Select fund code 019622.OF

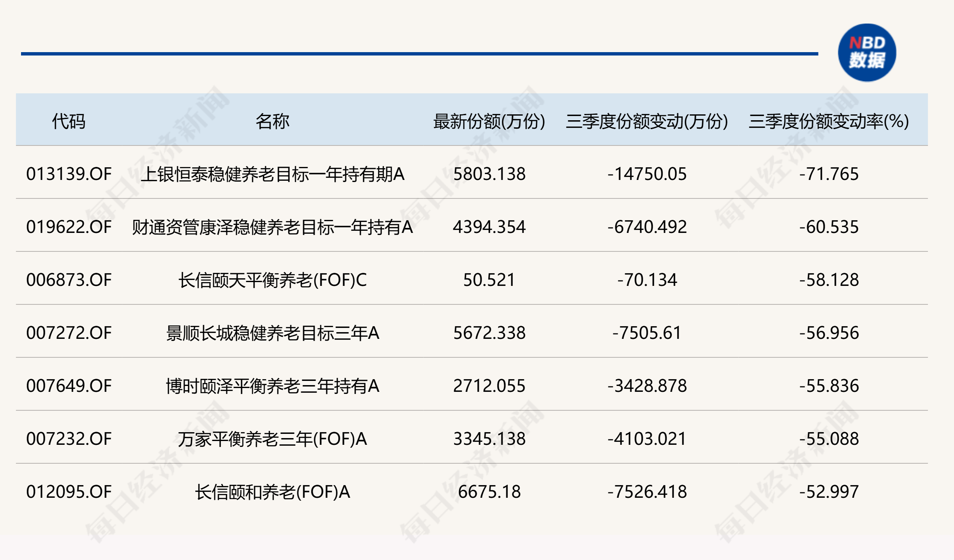pyautogui.click(x=69, y=227)
